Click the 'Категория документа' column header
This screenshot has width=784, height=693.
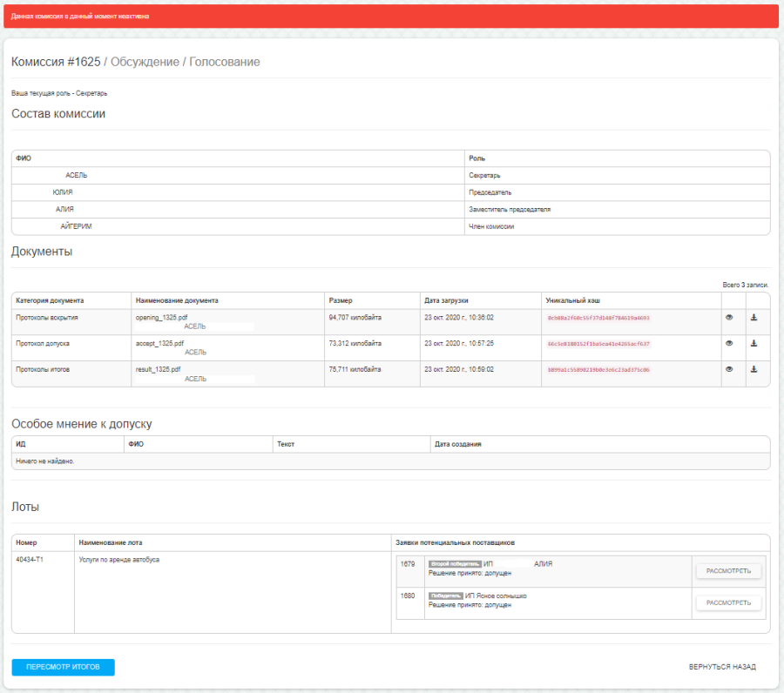(x=50, y=300)
